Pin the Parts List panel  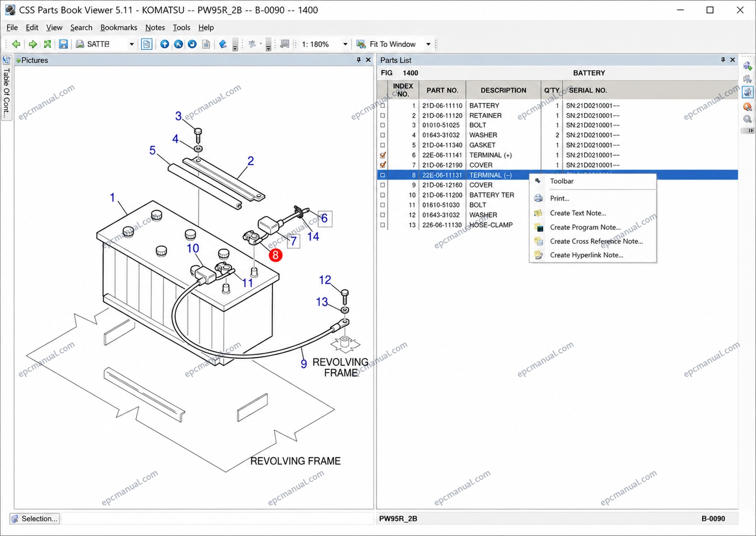pos(723,60)
